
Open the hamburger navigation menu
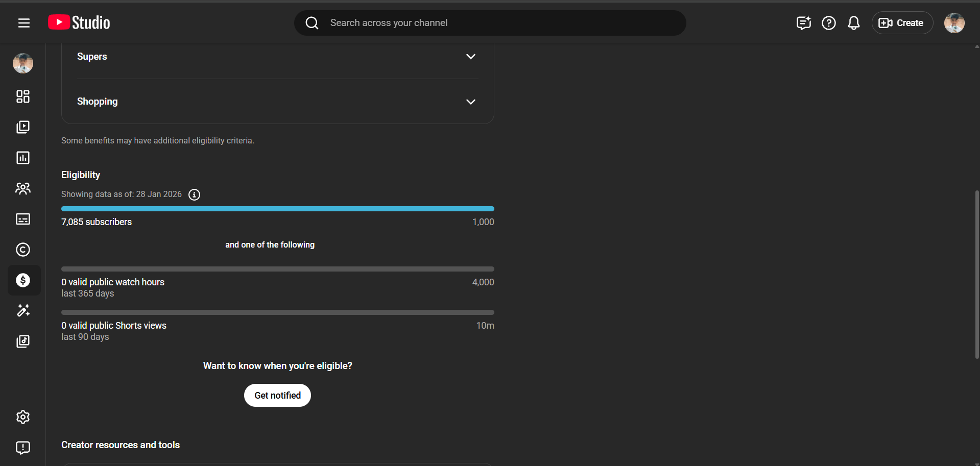[24, 23]
